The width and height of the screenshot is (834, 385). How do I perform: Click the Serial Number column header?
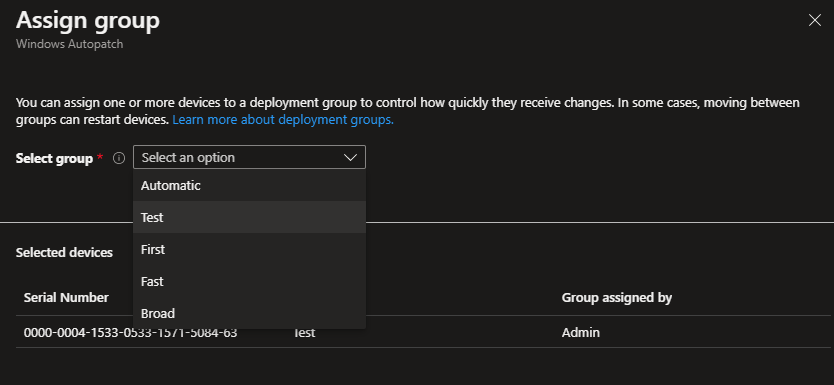[x=66, y=297]
